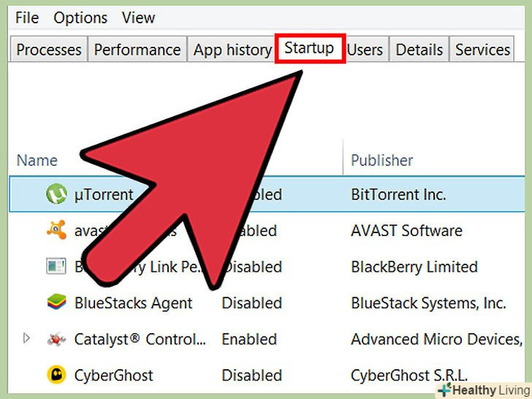532x399 pixels.
Task: Click the Catalyst Control Center icon
Action: [56, 339]
